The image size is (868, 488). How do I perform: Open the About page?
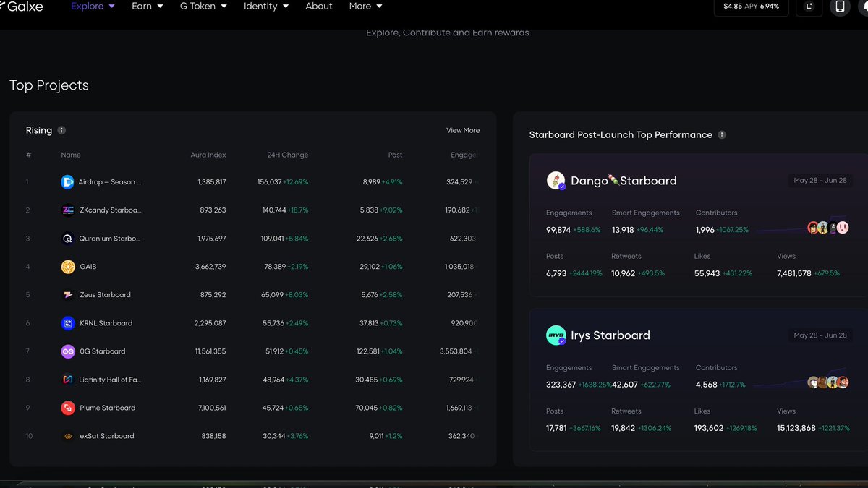[x=319, y=6]
